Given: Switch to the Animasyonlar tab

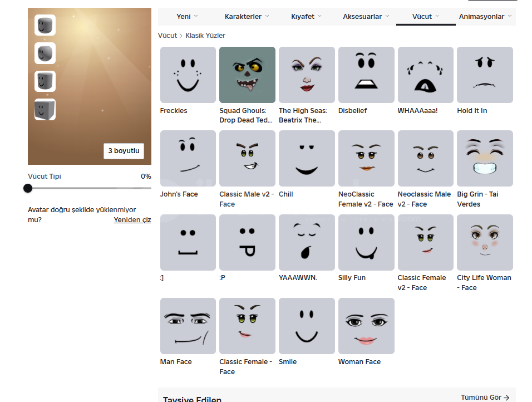Looking at the screenshot, I should pyautogui.click(x=485, y=17).
